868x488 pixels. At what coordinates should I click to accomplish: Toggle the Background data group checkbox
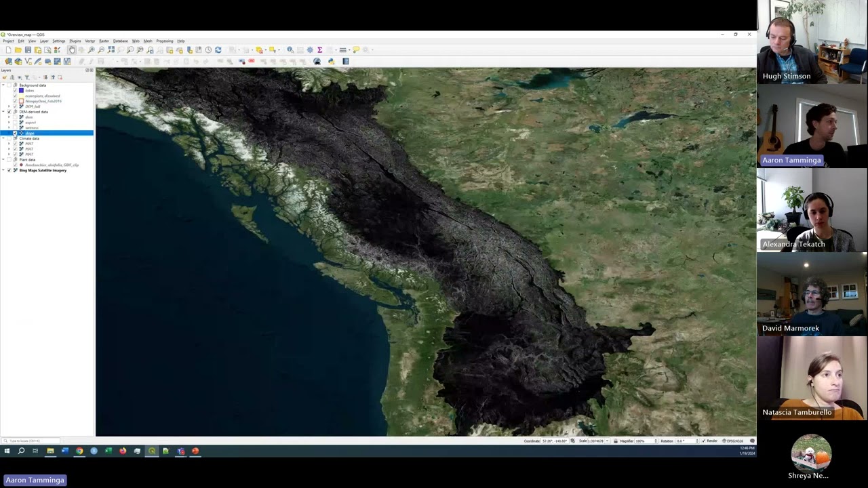point(9,85)
